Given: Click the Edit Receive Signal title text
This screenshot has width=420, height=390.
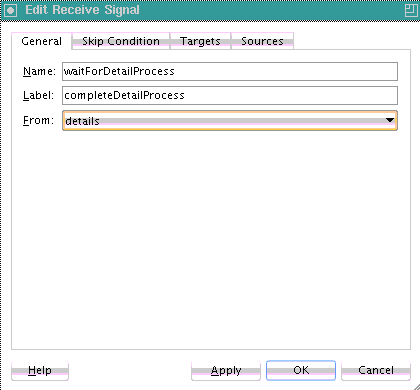Looking at the screenshot, I should click(x=82, y=10).
